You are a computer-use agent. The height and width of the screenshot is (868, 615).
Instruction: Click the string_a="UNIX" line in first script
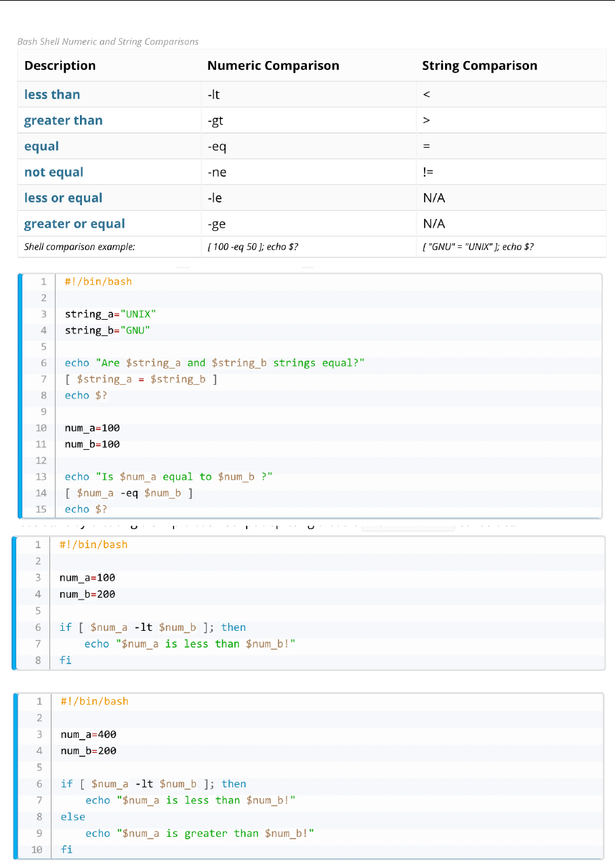coord(110,314)
